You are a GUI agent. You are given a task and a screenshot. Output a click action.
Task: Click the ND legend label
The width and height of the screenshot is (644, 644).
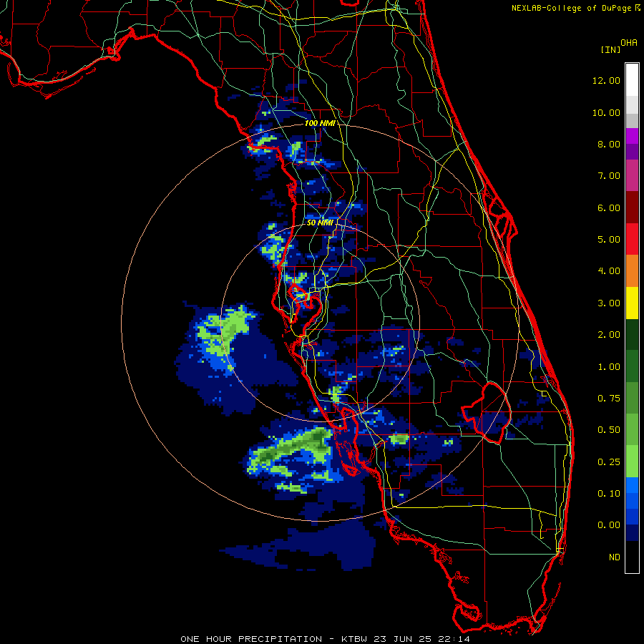(x=615, y=557)
